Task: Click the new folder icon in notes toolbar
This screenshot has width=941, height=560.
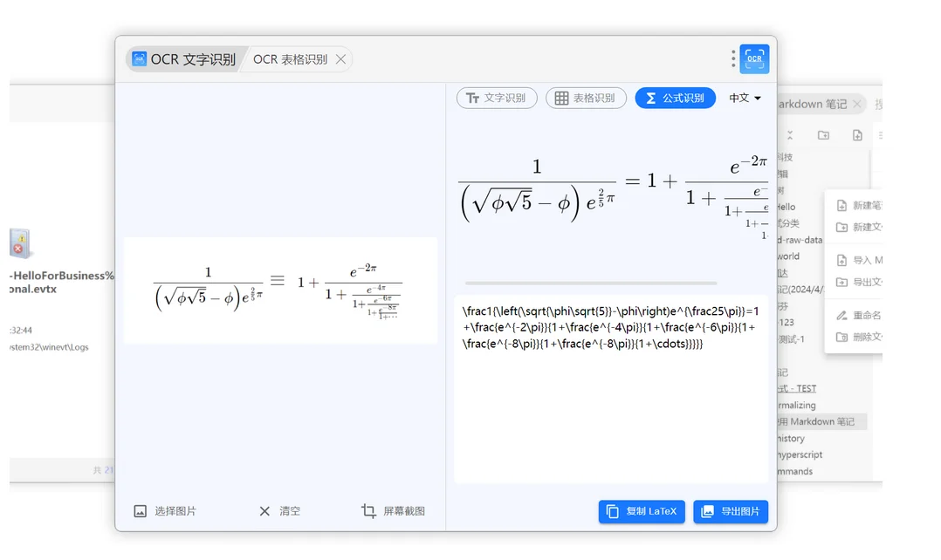Action: pyautogui.click(x=823, y=135)
